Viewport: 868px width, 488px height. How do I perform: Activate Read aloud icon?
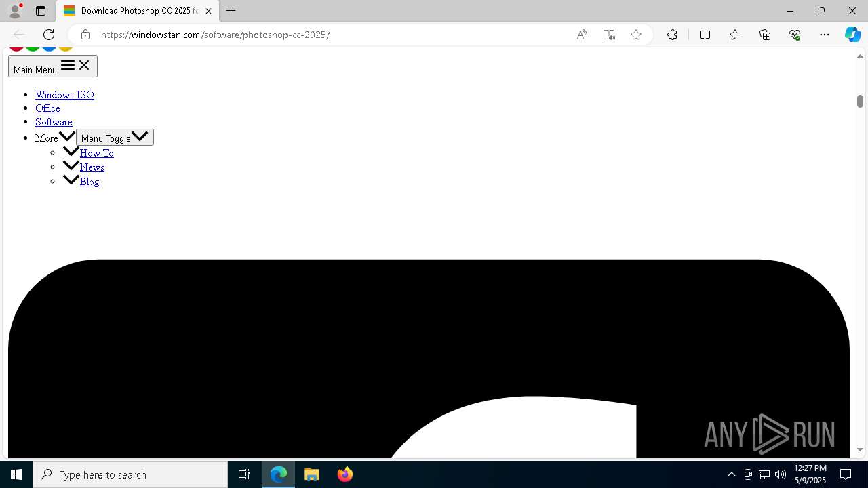tap(582, 35)
